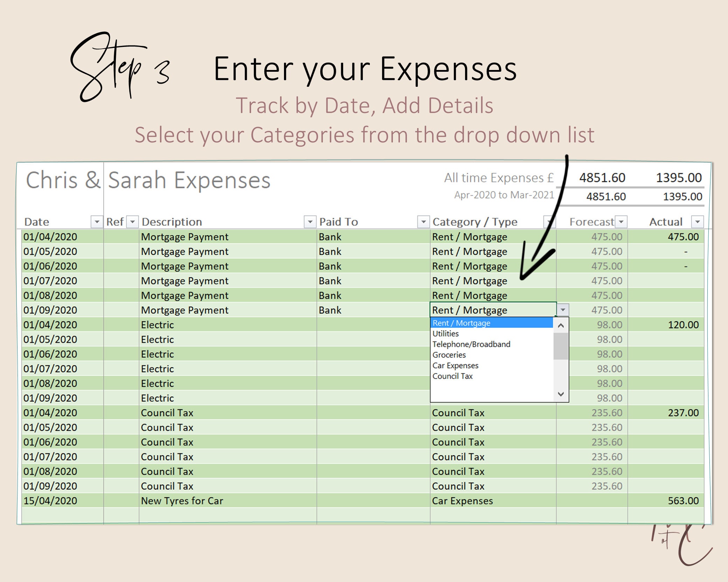Image resolution: width=728 pixels, height=582 pixels.
Task: Click the All time Expenses total 4851.60
Action: pyautogui.click(x=602, y=178)
